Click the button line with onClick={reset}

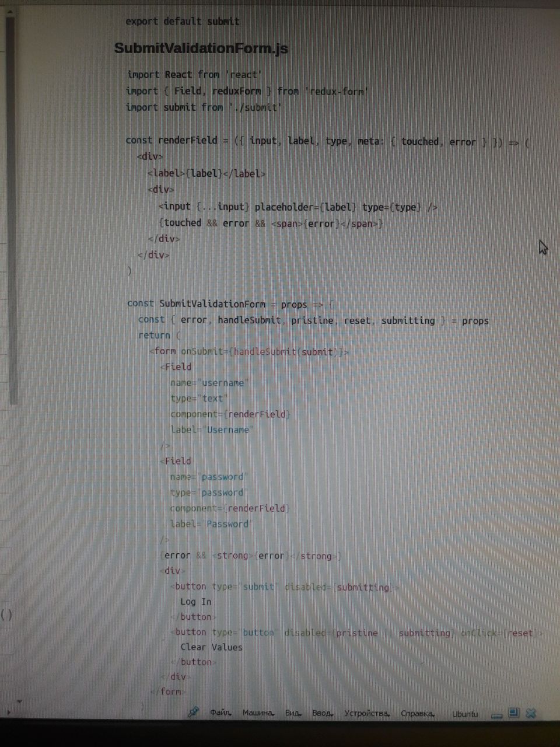coord(357,633)
